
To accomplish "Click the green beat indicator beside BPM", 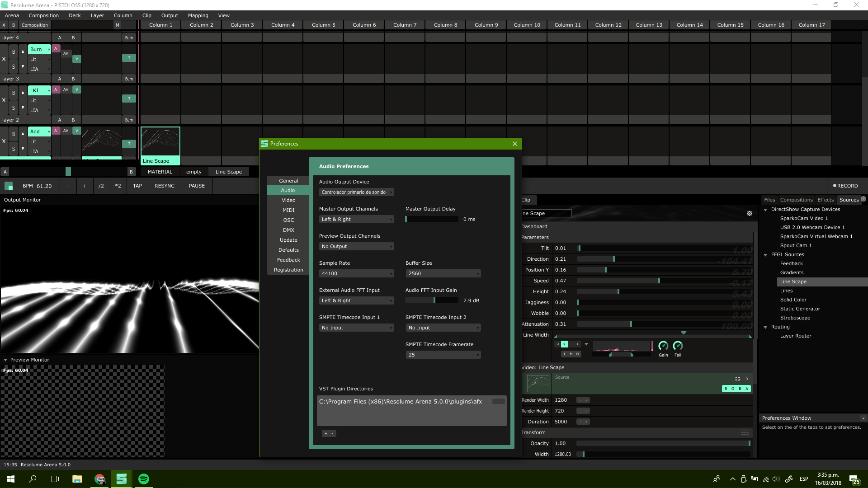I will pos(9,186).
